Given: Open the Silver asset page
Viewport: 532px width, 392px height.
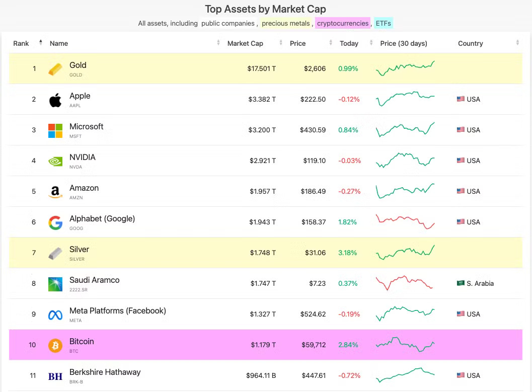Looking at the screenshot, I should pos(79,249).
